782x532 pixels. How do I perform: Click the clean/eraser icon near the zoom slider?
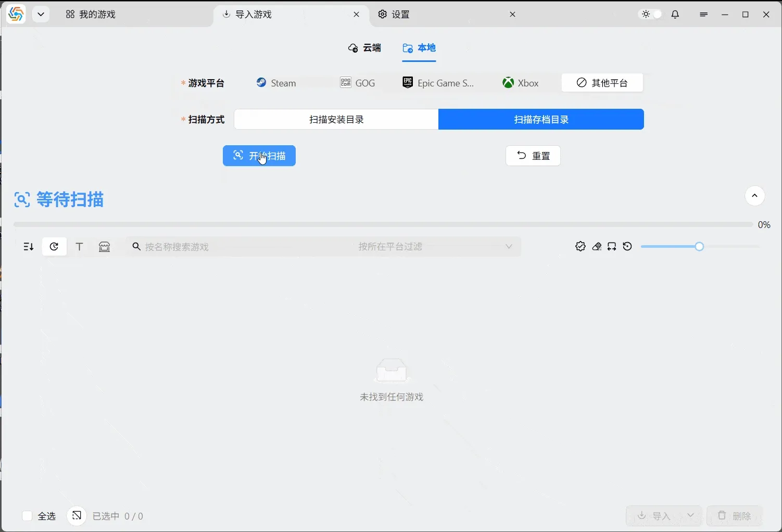pos(596,246)
